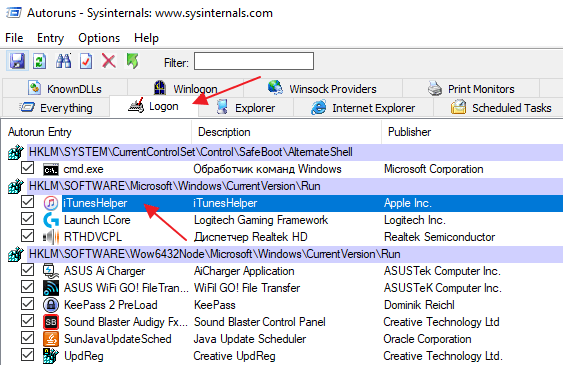
Task: Uncheck the iTunesHelper checkbox
Action: click(27, 202)
